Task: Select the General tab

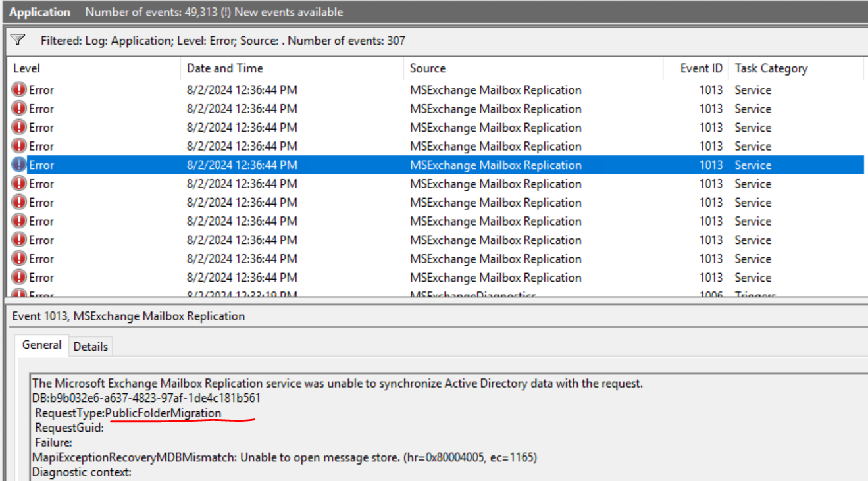Action: [41, 345]
